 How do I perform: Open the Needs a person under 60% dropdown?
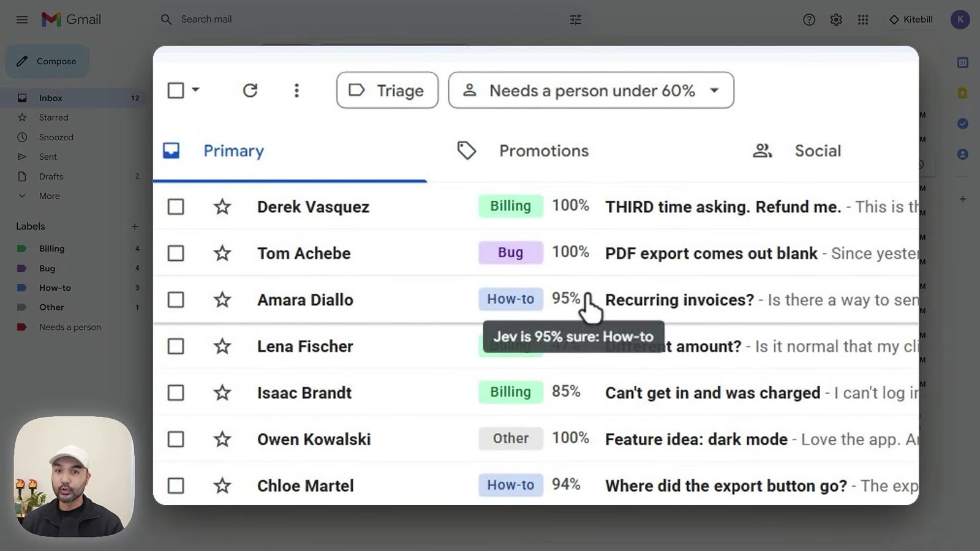[591, 91]
